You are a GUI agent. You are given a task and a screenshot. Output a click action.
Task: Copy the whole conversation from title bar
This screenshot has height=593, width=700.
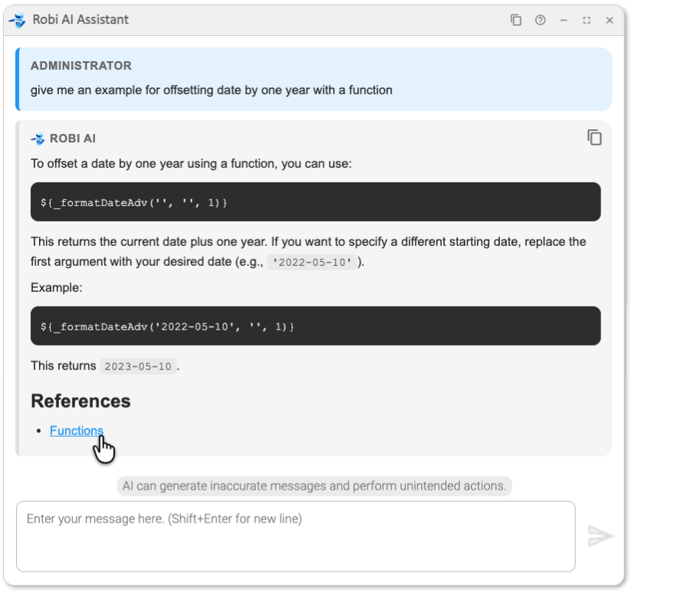coord(516,21)
